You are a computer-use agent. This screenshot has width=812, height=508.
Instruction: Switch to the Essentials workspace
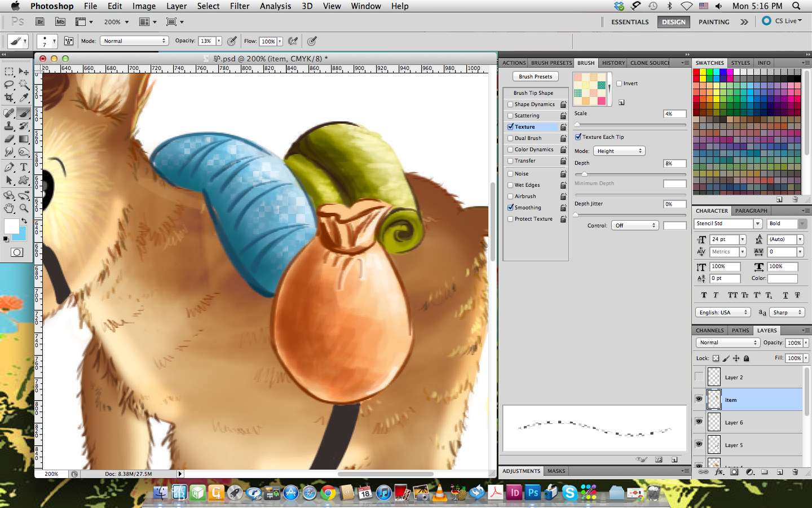(630, 22)
